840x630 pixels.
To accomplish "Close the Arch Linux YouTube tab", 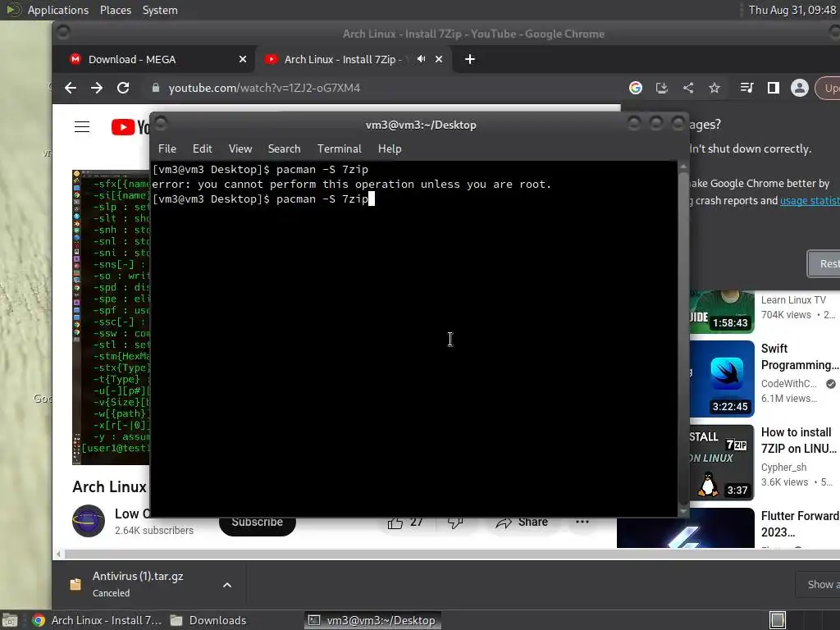I will coord(439,59).
